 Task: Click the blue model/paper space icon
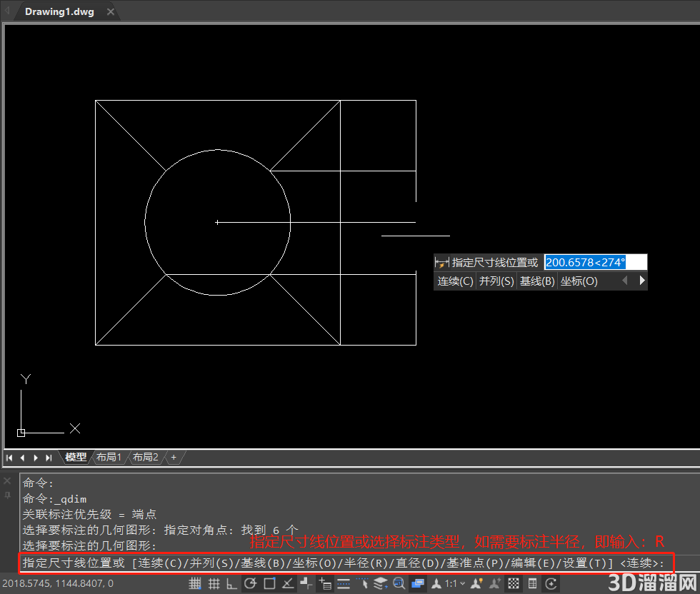click(418, 583)
